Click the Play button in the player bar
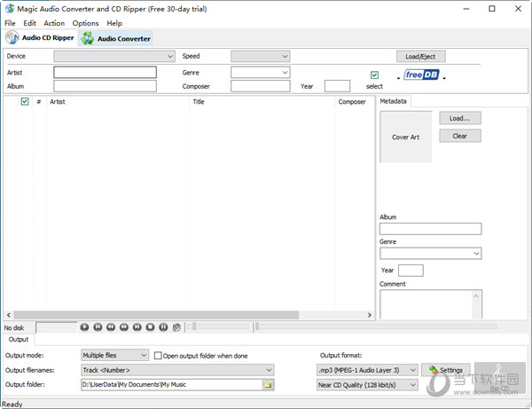The height and width of the screenshot is (409, 532). point(84,327)
